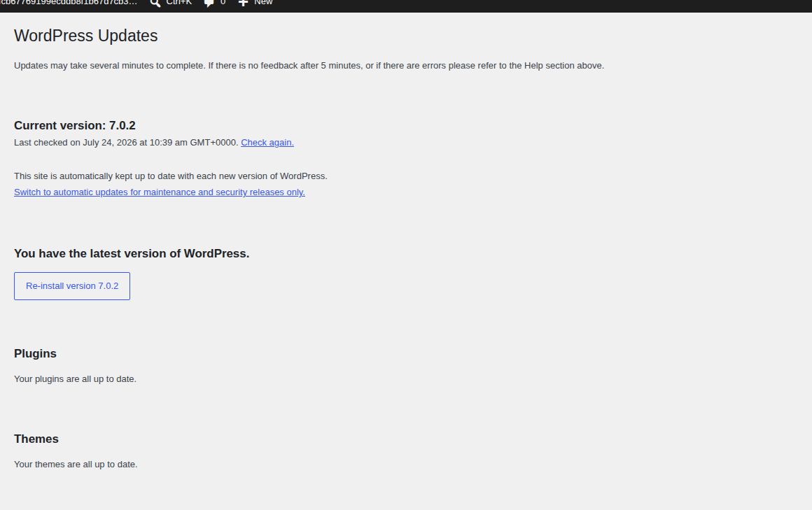
Task: Open the site name in admin bar
Action: (69, 3)
